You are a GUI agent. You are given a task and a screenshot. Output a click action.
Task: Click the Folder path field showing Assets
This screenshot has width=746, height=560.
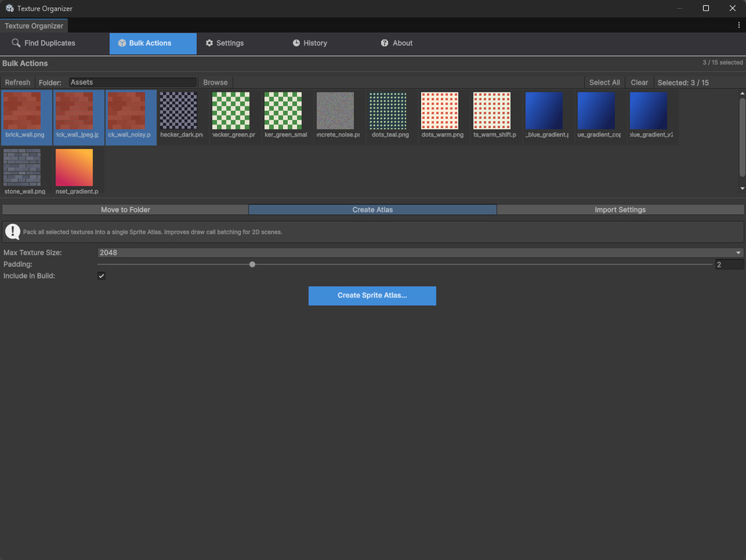coord(132,82)
